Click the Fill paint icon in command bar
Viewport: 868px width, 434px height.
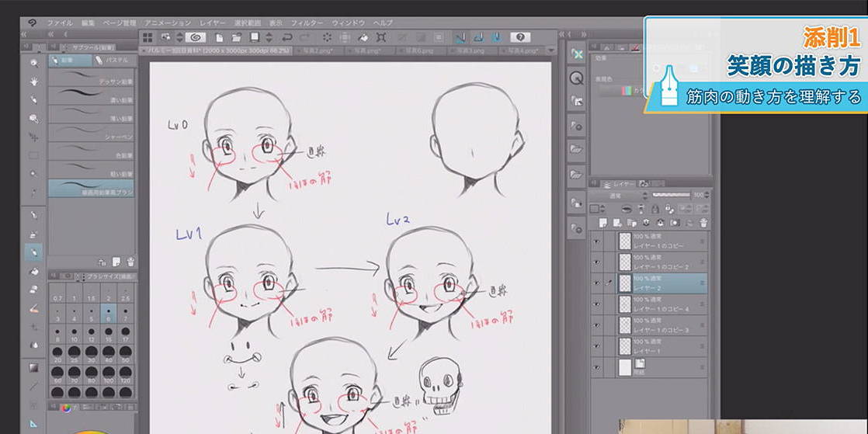pyautogui.click(x=363, y=37)
